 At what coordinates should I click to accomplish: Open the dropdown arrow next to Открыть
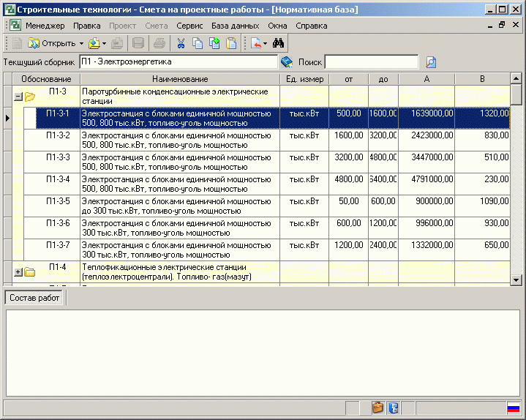tap(81, 44)
